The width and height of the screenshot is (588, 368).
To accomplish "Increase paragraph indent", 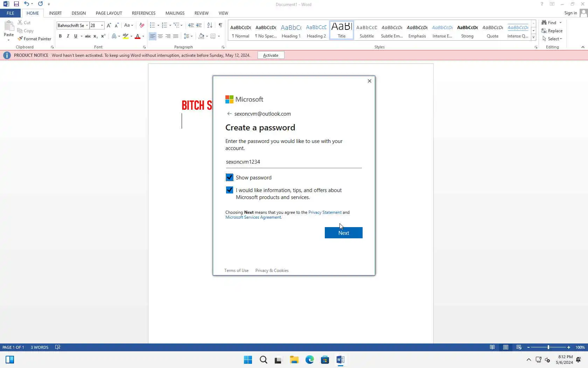I will pos(199,25).
